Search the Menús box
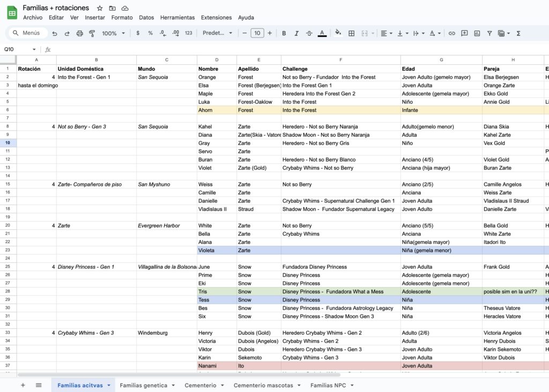 (28, 33)
